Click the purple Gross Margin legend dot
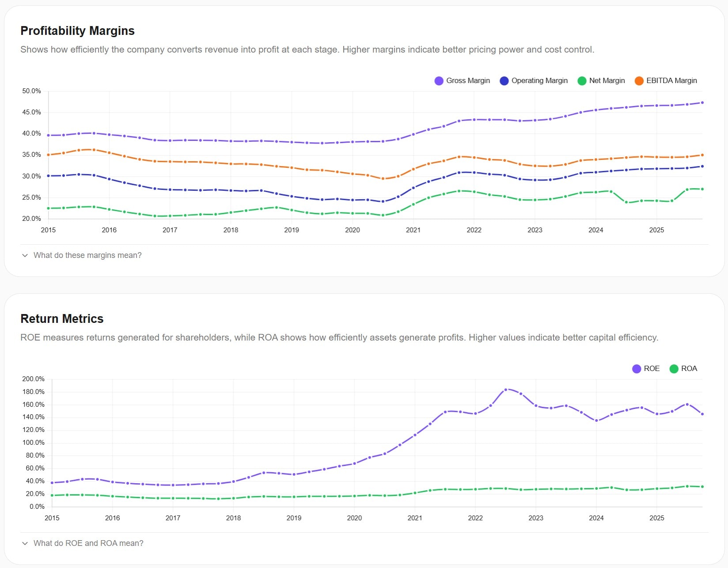This screenshot has width=728, height=568. tap(438, 80)
